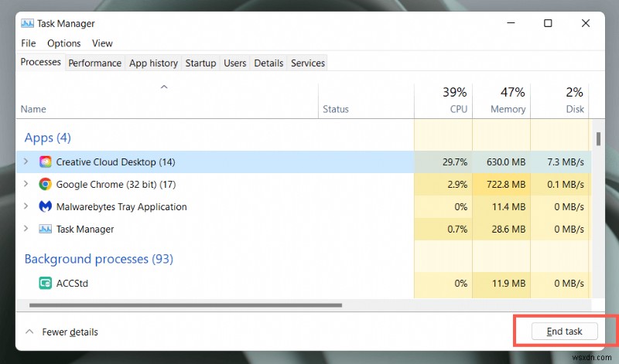Click the Task Manager row icon

[x=46, y=229]
